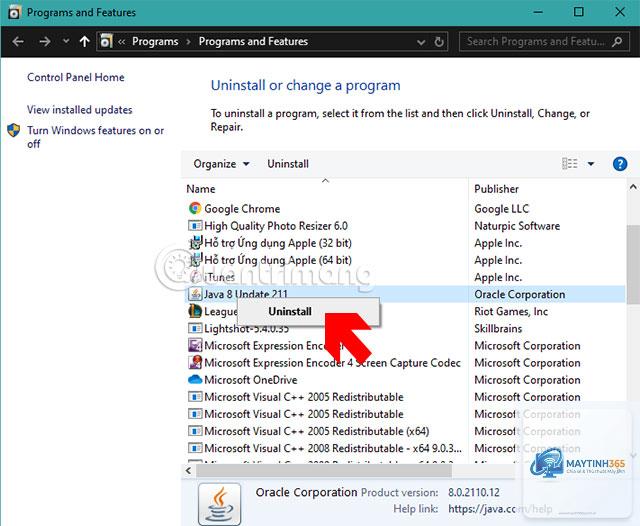The image size is (640, 526).
Task: Select the Microsoft Expression Encoder 4 icon
Action: point(195,345)
